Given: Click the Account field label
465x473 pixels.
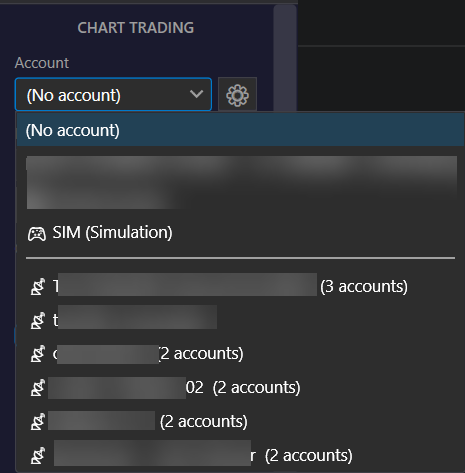Looking at the screenshot, I should 42,63.
